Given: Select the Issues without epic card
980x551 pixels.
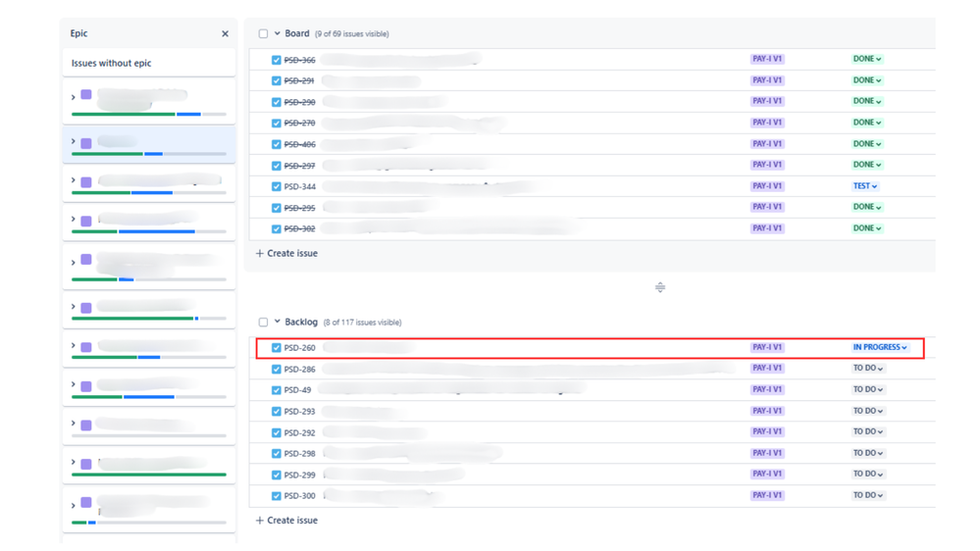Looking at the screenshot, I should coord(149,63).
